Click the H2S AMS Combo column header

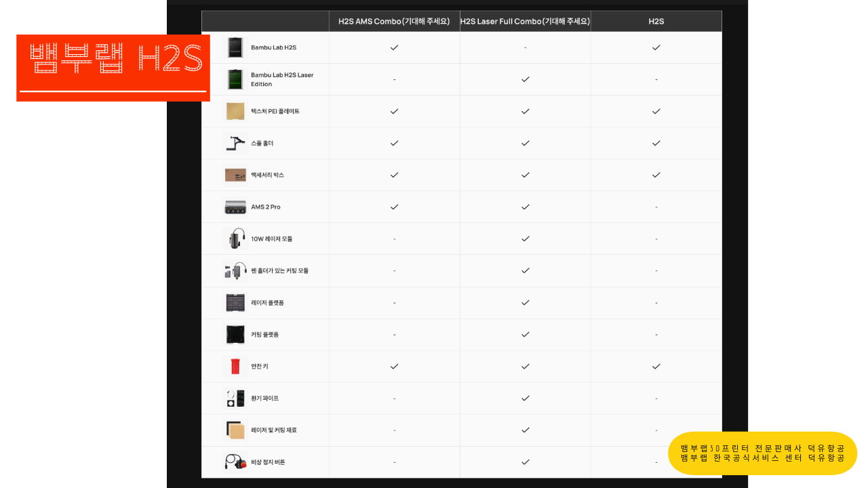point(394,21)
